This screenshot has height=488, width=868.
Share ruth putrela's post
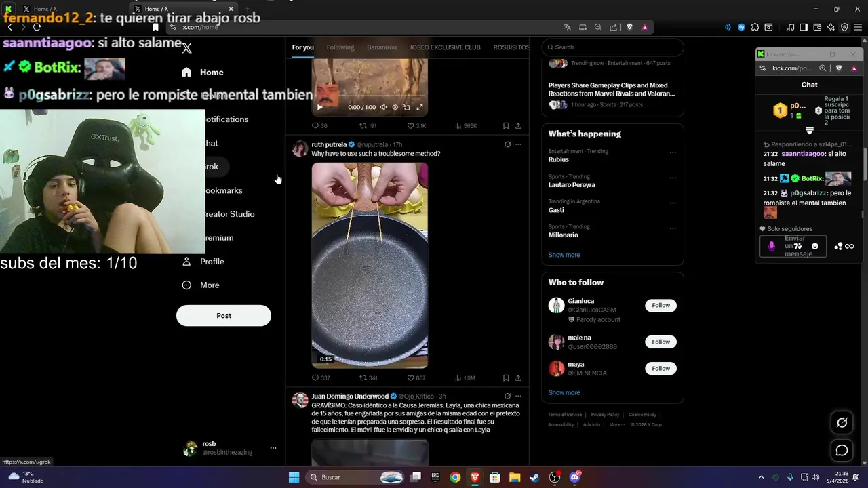[518, 378]
